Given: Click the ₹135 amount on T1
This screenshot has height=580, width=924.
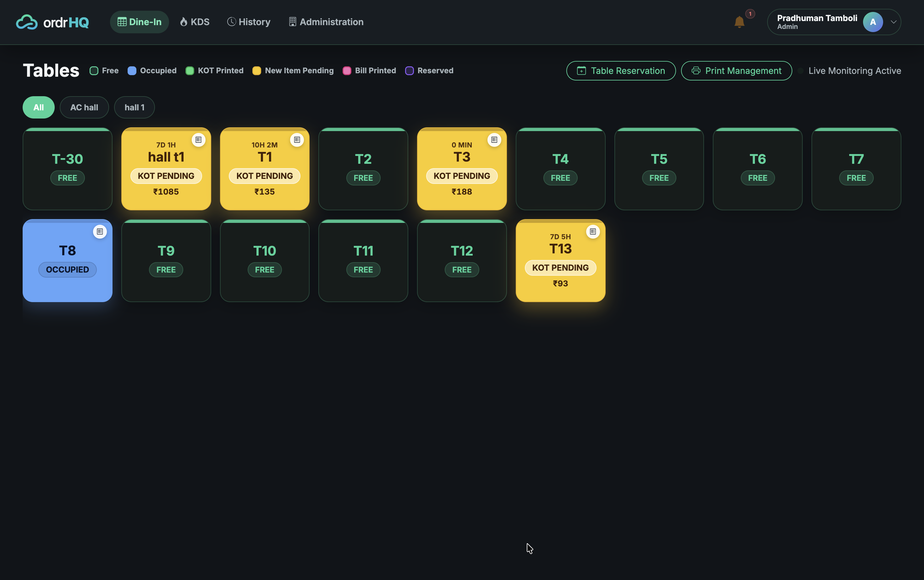Looking at the screenshot, I should pos(265,192).
